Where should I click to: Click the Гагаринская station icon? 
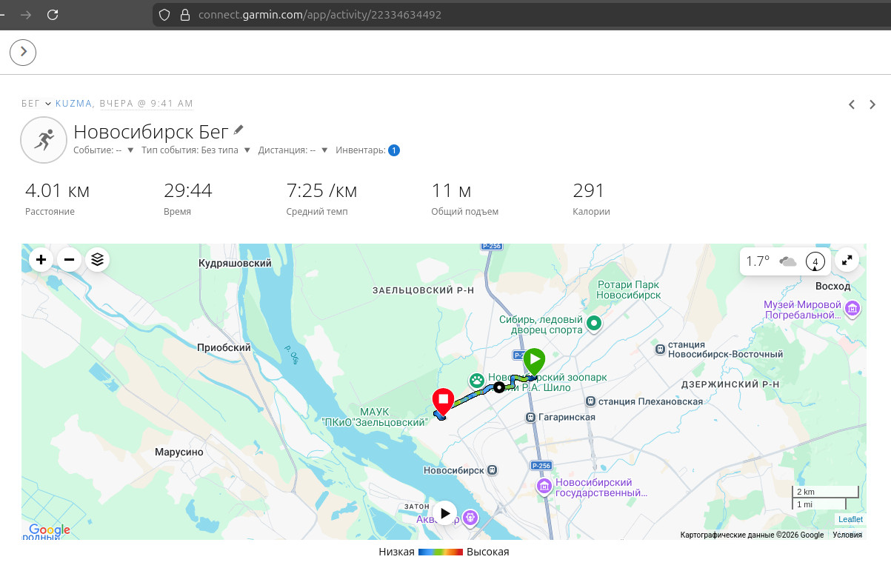pos(531,417)
